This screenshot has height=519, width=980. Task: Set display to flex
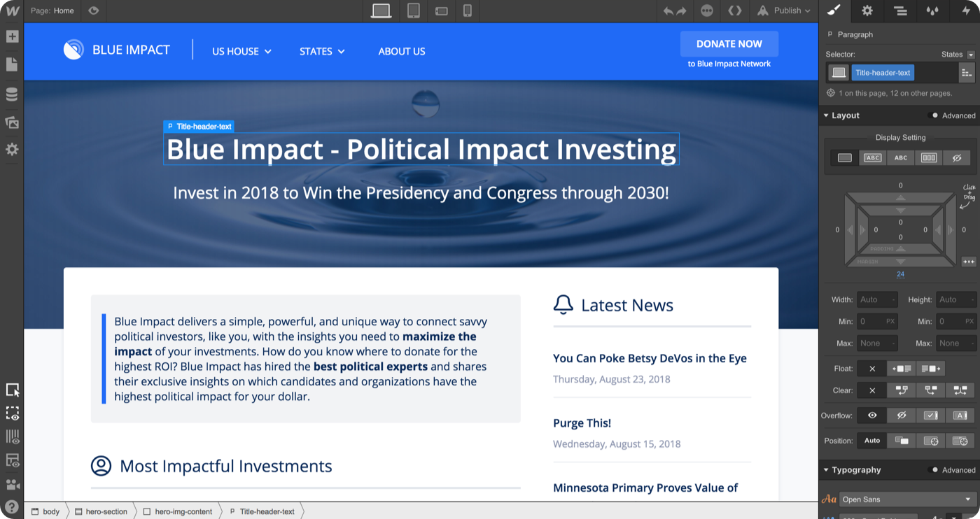point(929,158)
